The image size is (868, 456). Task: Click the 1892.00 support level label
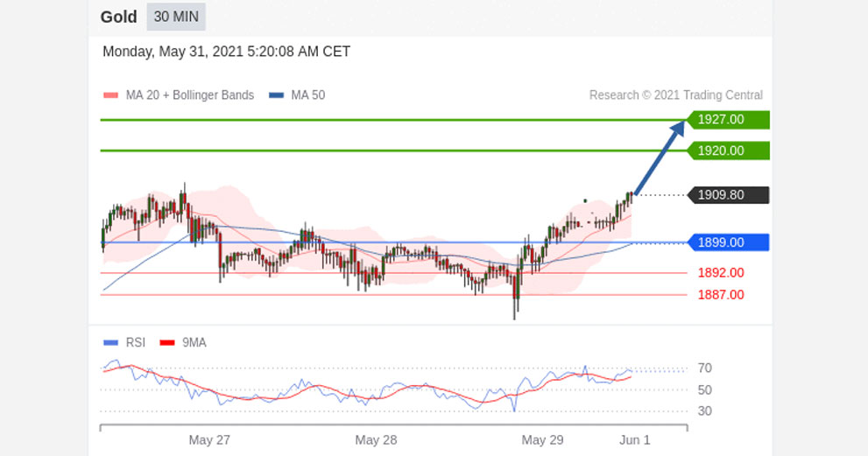721,273
